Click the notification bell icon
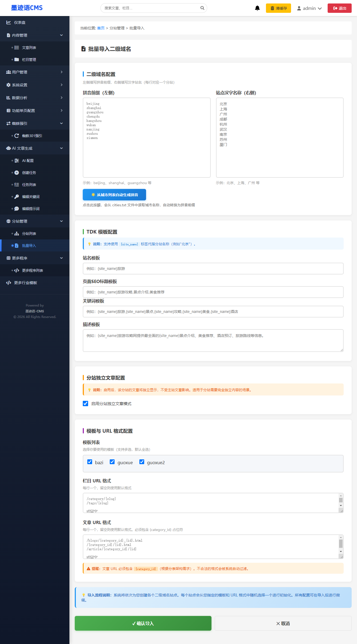The image size is (357, 644). coord(257,8)
